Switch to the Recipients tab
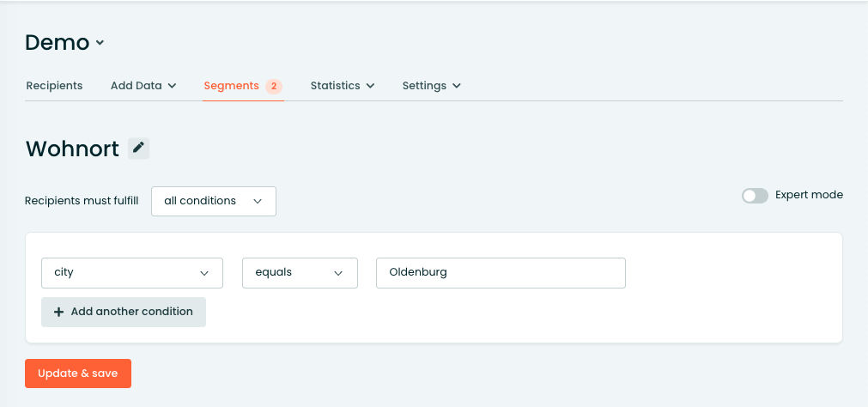This screenshot has width=868, height=407. (54, 86)
